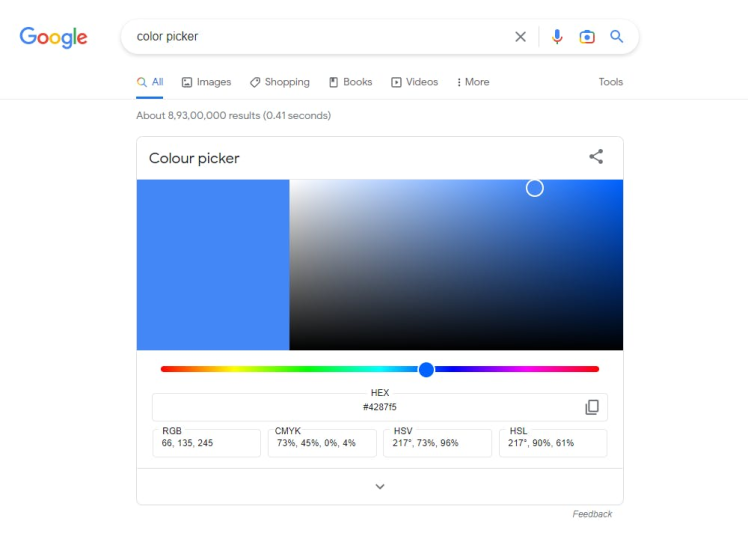The height and width of the screenshot is (539, 748).
Task: Click the RGB value field
Action: (x=206, y=443)
